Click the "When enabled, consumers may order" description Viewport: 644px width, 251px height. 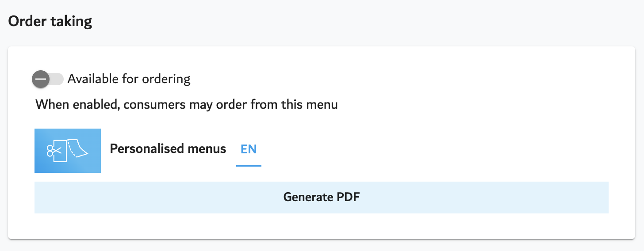pos(187,105)
